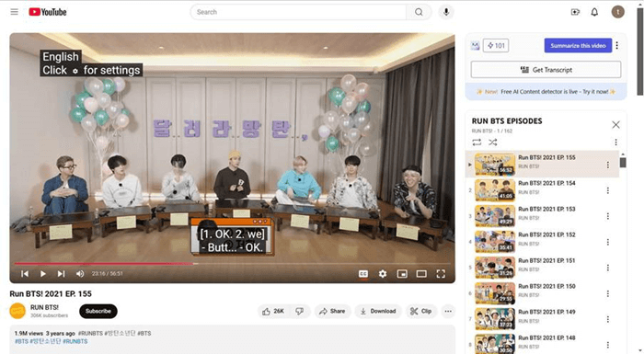
Task: Open Run BTS! 2021 EP. 153 title
Action: [546, 209]
